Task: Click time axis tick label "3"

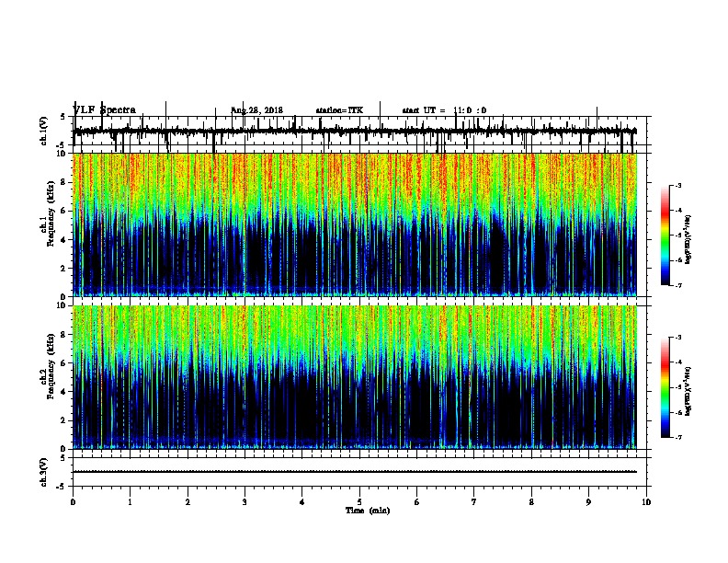Action: point(245,502)
